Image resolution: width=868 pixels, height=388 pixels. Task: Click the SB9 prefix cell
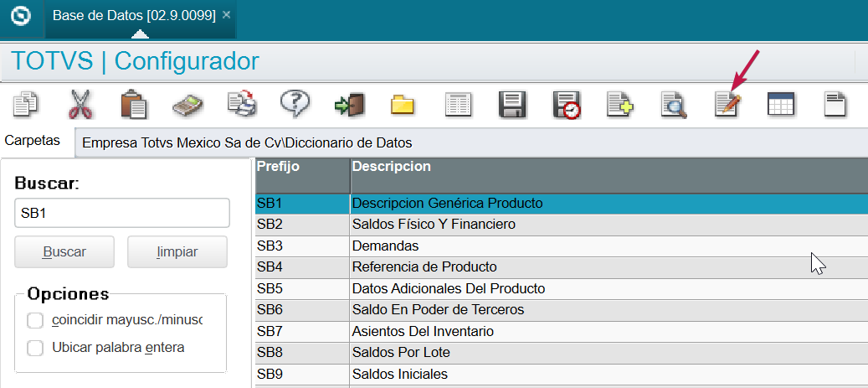click(x=303, y=374)
